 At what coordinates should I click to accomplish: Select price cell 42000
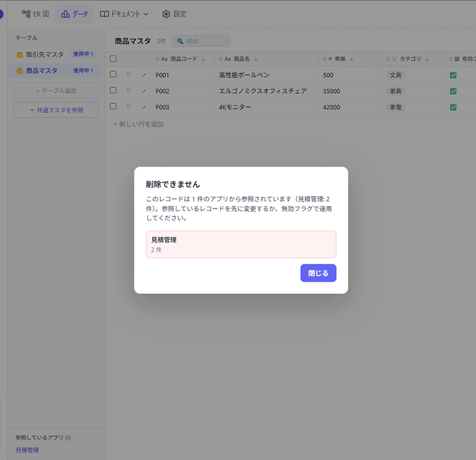coord(350,107)
